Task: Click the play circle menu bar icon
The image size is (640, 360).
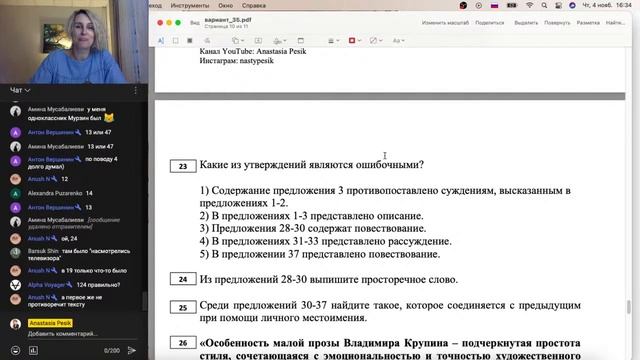Action: pos(478,5)
